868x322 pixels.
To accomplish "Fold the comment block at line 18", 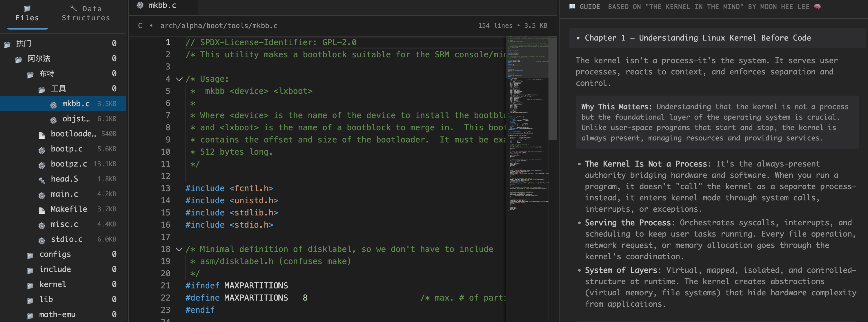I will point(179,249).
